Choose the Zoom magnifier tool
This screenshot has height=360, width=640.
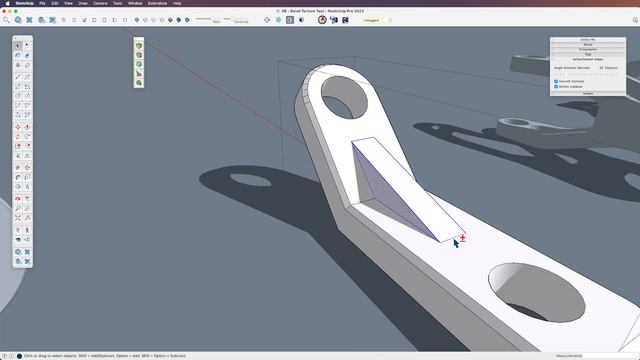tap(18, 208)
